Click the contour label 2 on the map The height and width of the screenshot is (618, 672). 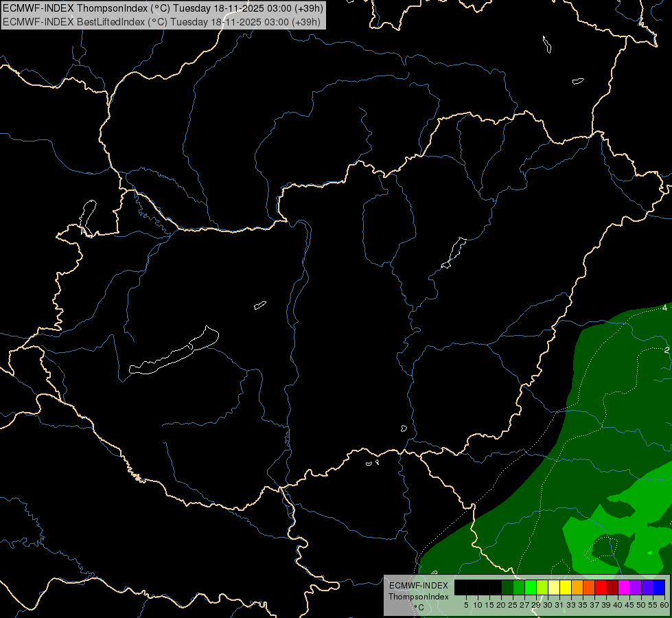667,350
